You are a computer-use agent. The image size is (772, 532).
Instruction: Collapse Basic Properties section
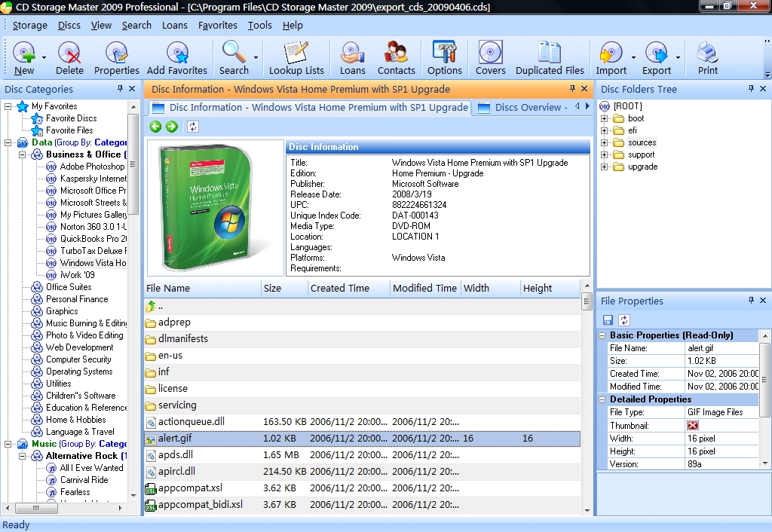coord(602,335)
